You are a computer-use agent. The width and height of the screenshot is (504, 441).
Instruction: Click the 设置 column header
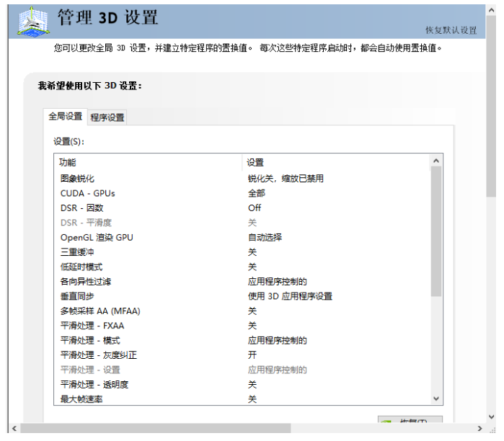click(x=255, y=162)
